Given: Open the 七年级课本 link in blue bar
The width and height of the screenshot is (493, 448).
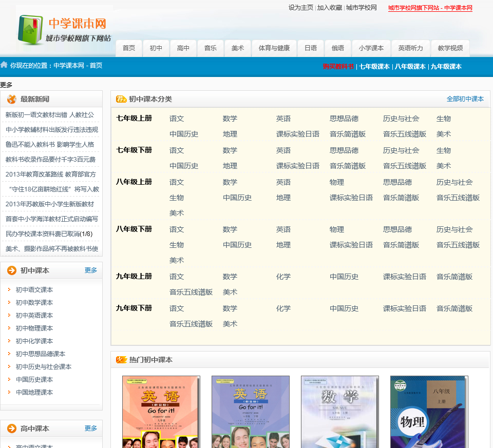Looking at the screenshot, I should (x=374, y=67).
